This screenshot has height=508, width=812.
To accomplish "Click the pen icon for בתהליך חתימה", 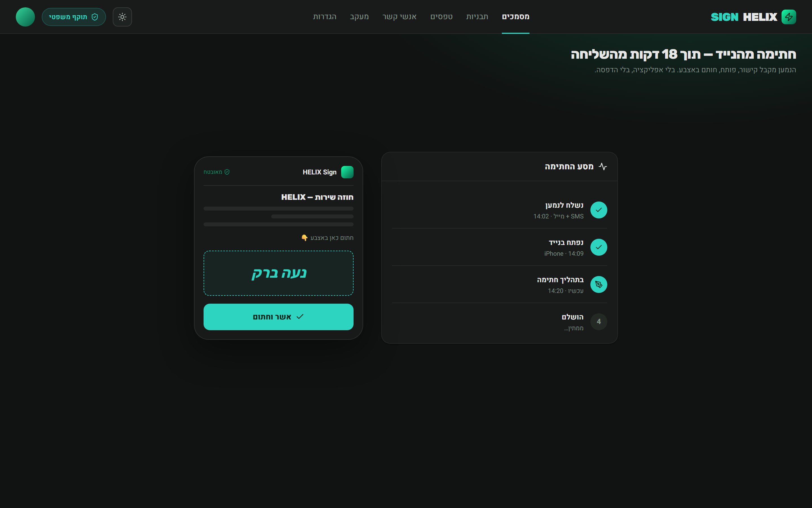I will click(x=599, y=284).
